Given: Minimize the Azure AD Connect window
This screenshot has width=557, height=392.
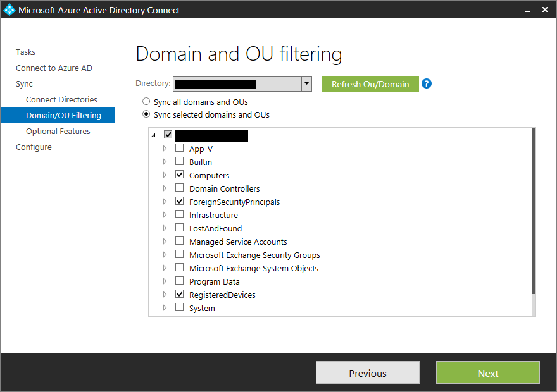Looking at the screenshot, I should tap(527, 10).
